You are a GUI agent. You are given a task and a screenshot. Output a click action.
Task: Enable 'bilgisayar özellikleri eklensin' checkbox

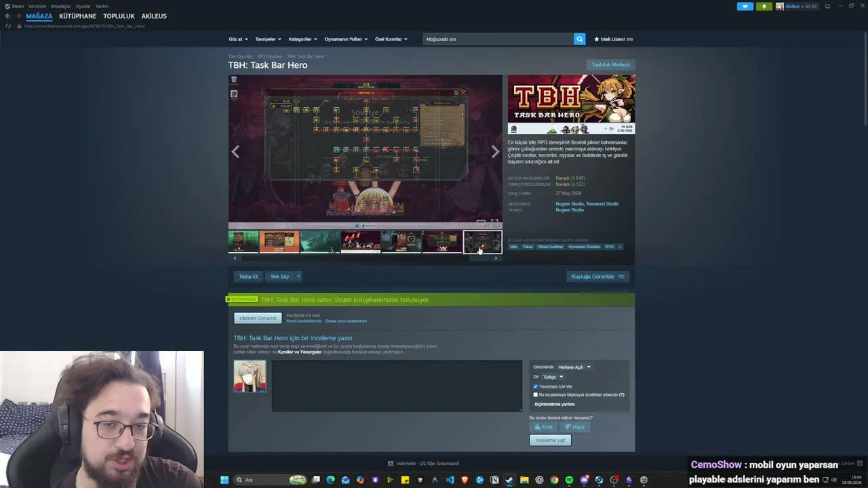click(x=535, y=394)
